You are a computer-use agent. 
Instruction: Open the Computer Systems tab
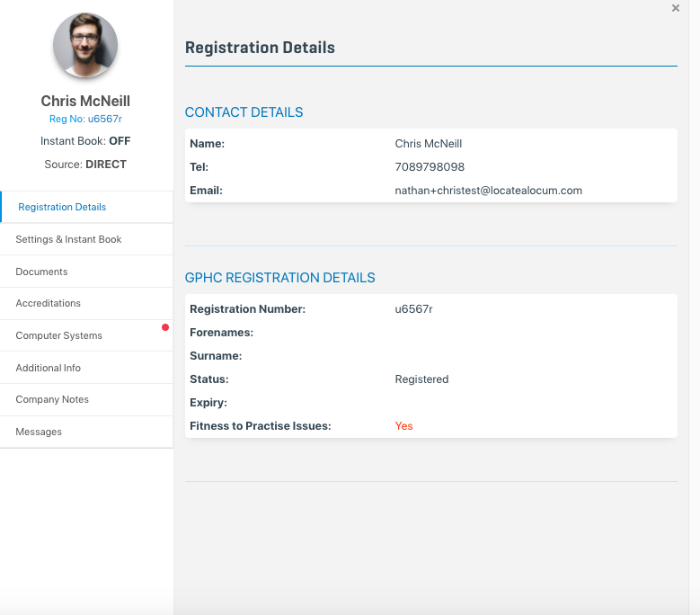click(x=58, y=335)
